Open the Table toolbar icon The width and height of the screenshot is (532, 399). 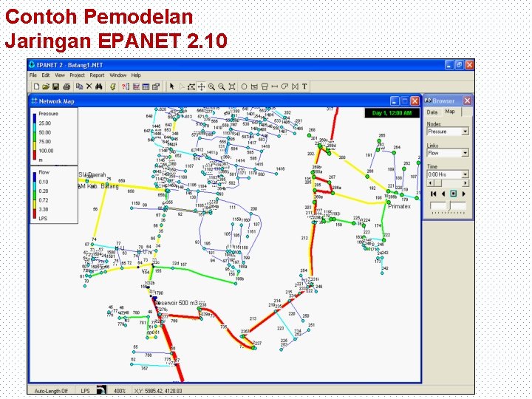pos(146,86)
